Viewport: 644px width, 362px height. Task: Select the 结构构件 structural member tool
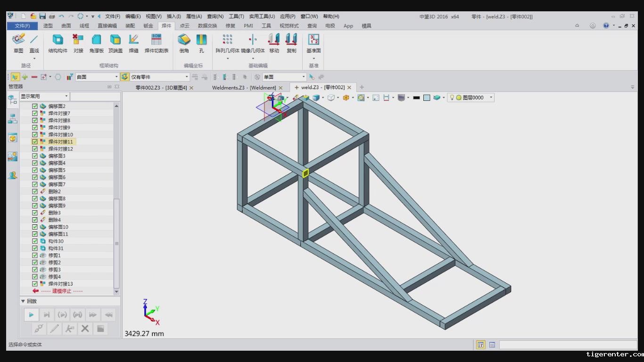[x=58, y=43]
